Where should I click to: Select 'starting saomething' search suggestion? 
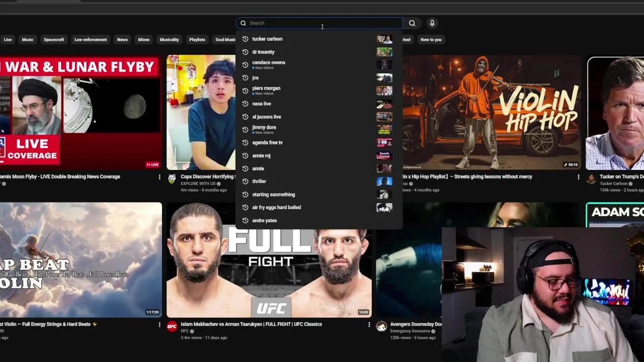click(x=319, y=195)
